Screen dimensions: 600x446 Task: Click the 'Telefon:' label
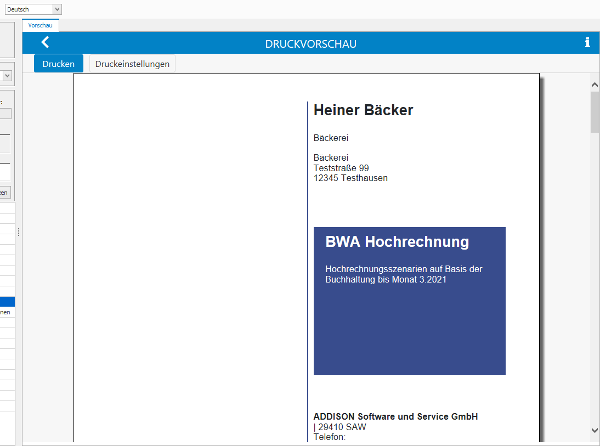[x=329, y=437]
